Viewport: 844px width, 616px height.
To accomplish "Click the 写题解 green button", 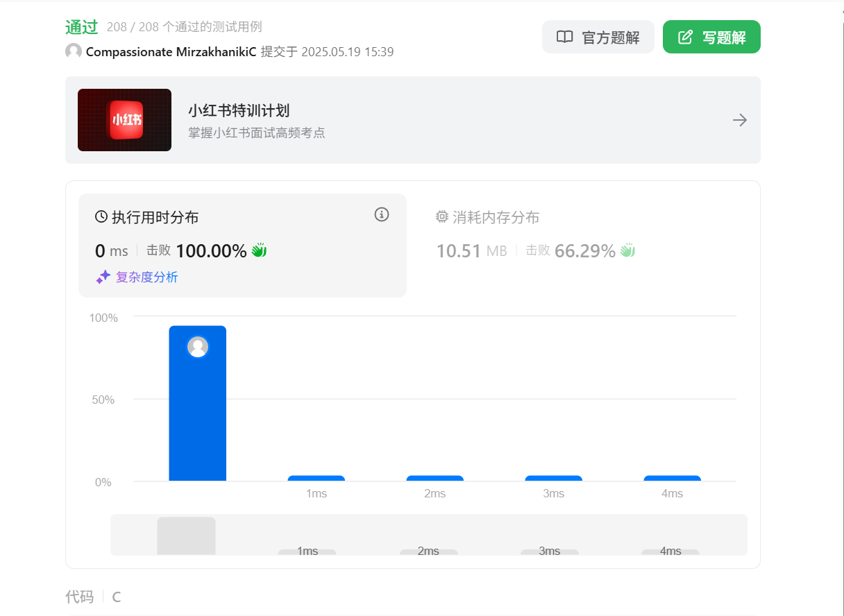I will [x=711, y=37].
